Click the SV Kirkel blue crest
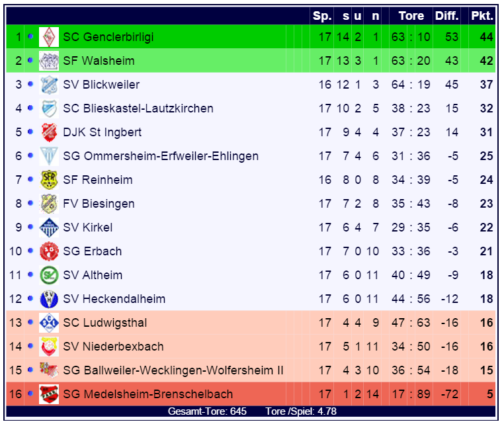Viewport: 504px width, 422px height. click(49, 228)
